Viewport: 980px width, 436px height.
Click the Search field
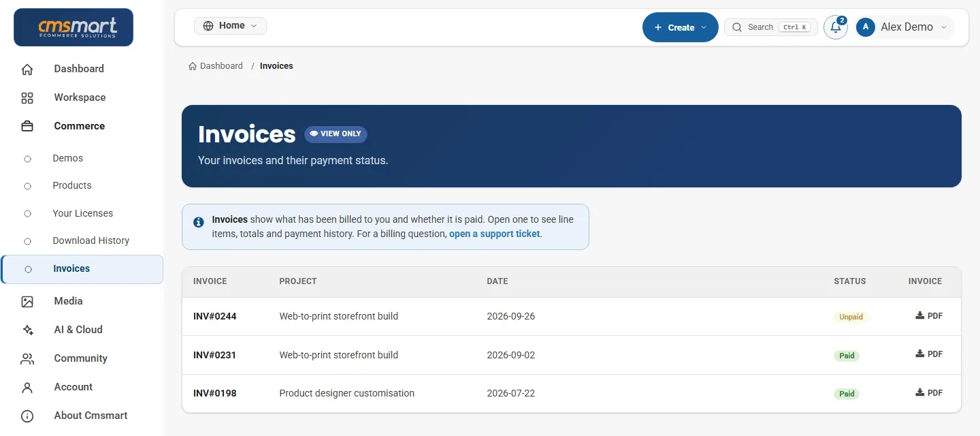(x=771, y=27)
